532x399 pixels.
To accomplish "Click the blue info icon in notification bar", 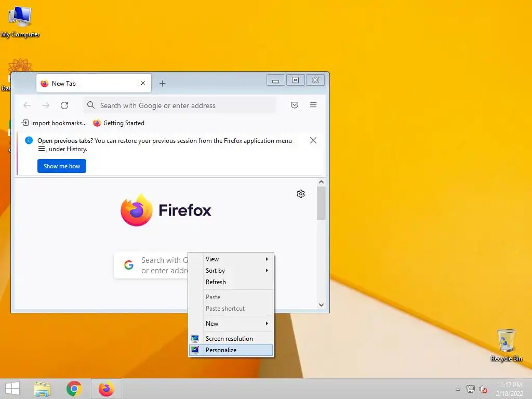I will point(29,140).
